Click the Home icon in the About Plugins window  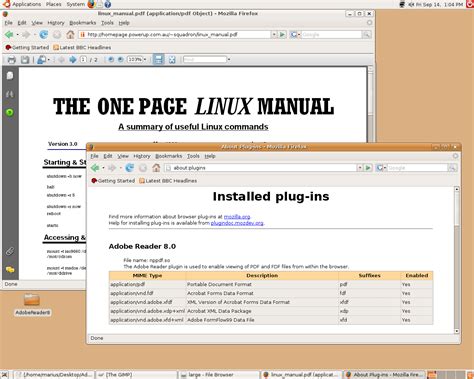click(156, 168)
